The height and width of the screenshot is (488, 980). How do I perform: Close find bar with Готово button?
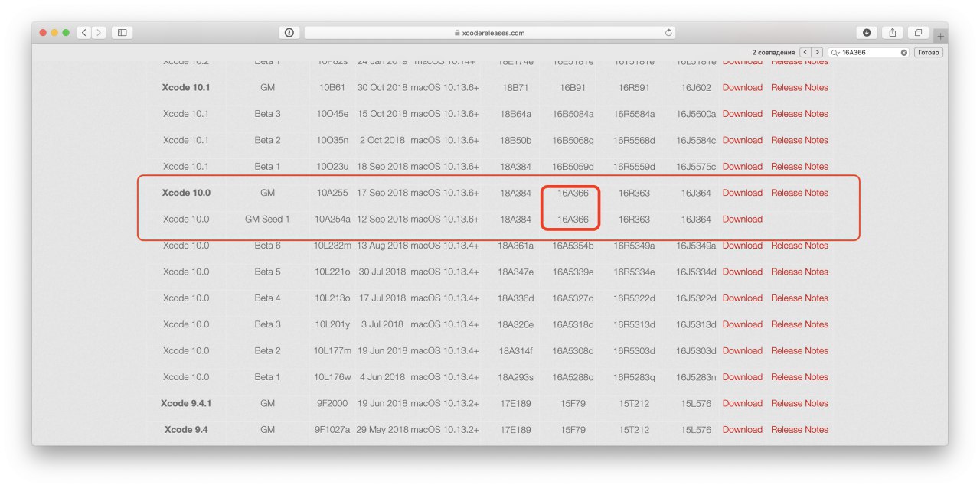pos(928,52)
